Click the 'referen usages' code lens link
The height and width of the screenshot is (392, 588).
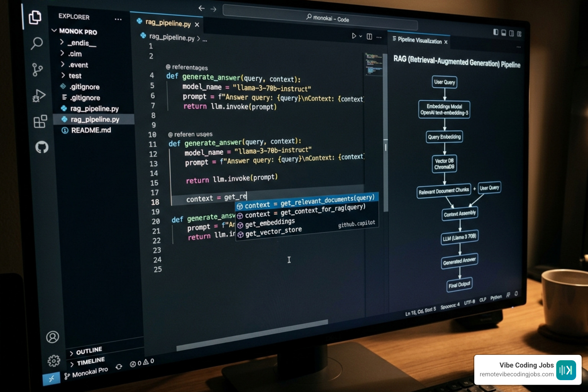[190, 134]
